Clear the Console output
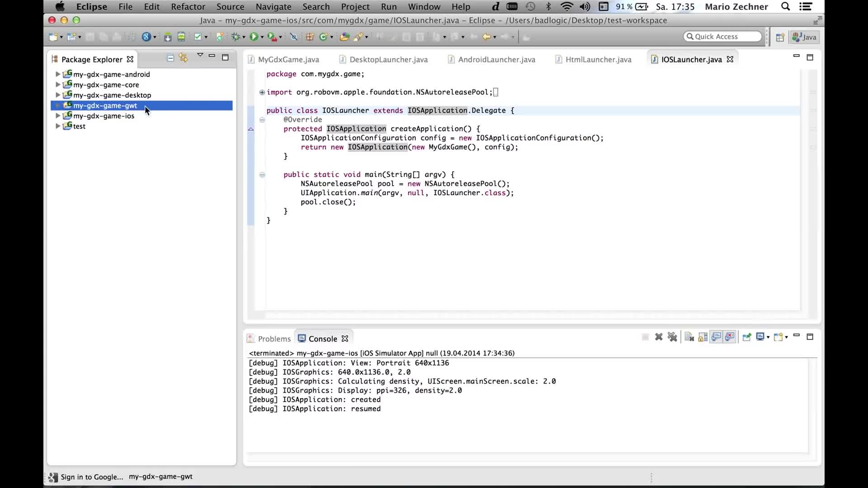This screenshot has height=488, width=868. [689, 337]
